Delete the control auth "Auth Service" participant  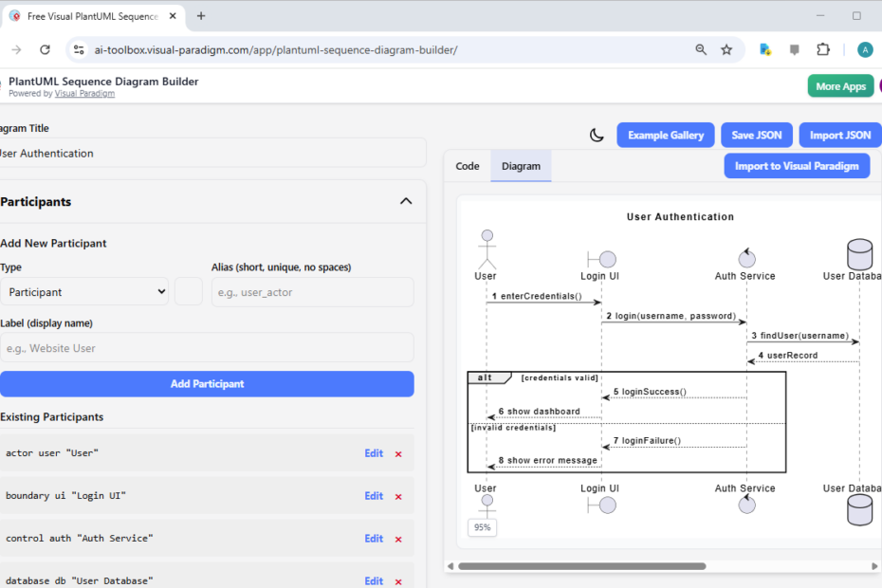[x=398, y=540]
